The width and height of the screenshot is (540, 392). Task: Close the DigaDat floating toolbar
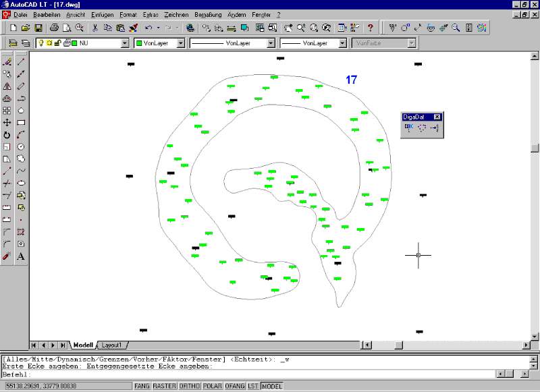coord(437,117)
